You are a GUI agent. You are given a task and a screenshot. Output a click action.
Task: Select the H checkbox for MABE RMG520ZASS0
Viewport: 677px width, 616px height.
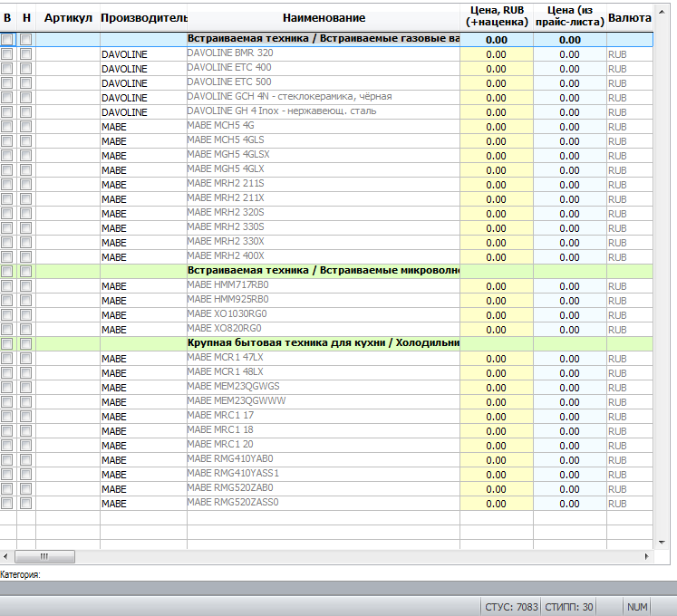(x=26, y=504)
